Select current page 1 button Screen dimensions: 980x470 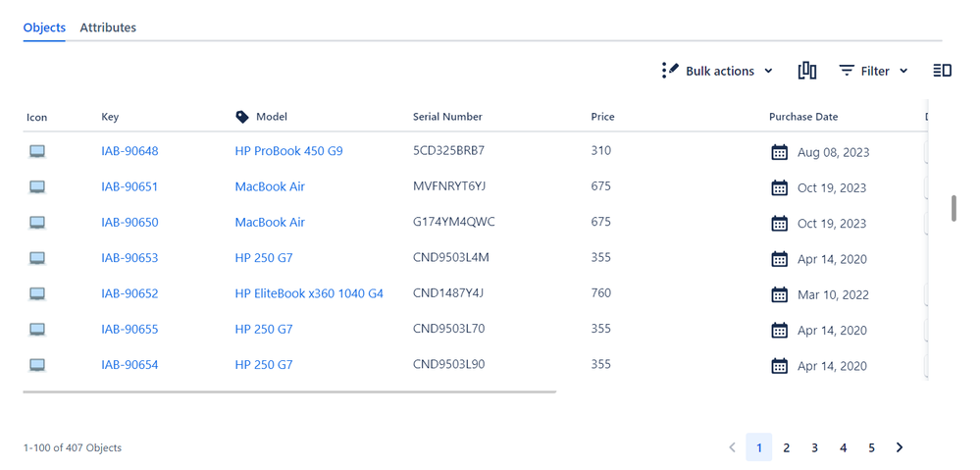click(759, 447)
